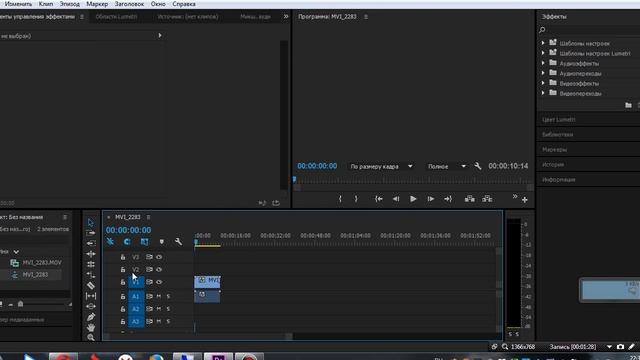Expand the Видеопереходы folder

tap(543, 93)
